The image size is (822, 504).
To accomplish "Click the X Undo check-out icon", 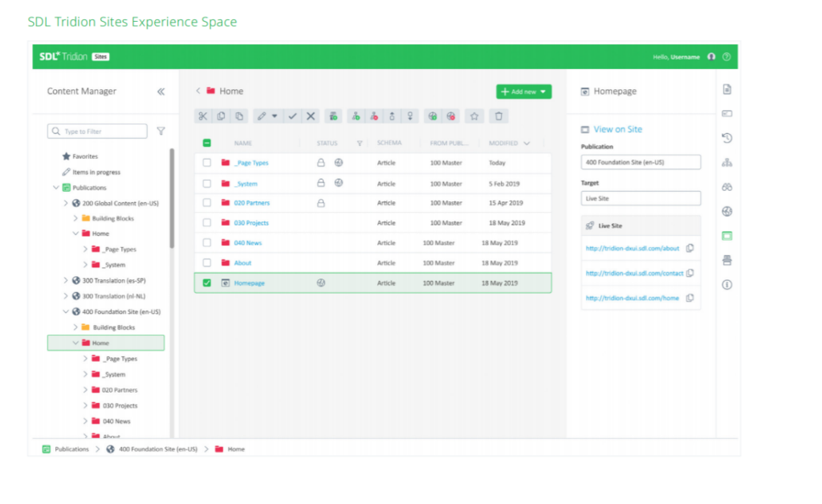I will (311, 116).
